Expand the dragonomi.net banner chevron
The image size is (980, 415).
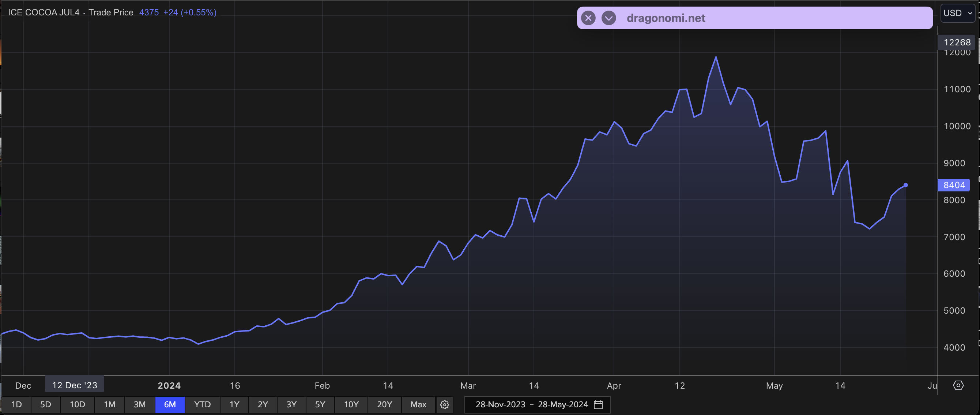click(609, 18)
